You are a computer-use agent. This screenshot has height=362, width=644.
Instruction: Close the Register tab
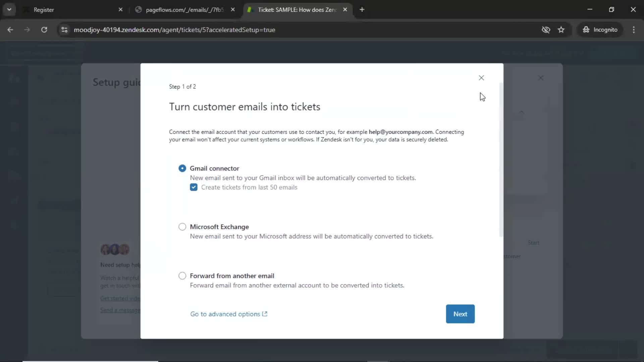point(120,10)
